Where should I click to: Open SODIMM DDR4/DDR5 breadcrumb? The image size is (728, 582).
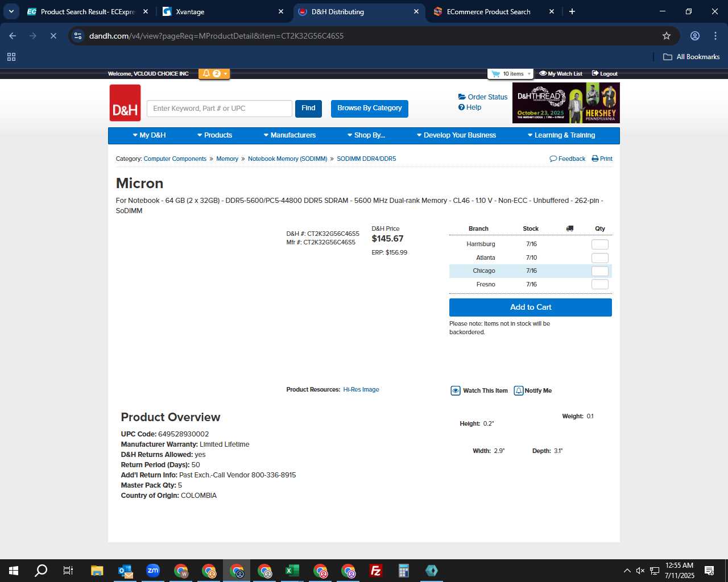366,159
